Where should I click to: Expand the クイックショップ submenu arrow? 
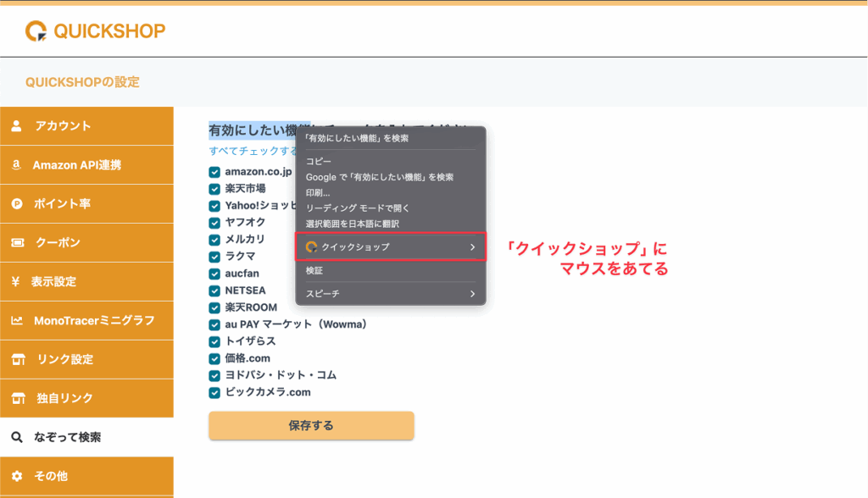472,247
